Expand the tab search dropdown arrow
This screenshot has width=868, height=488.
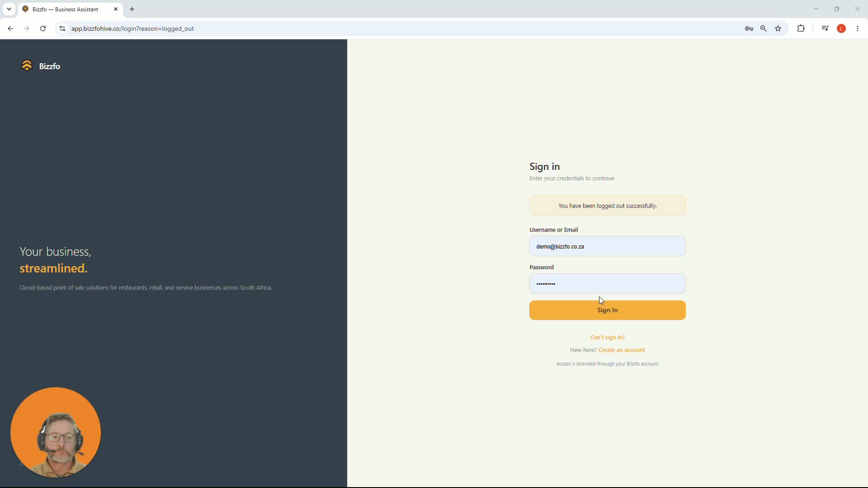point(9,9)
